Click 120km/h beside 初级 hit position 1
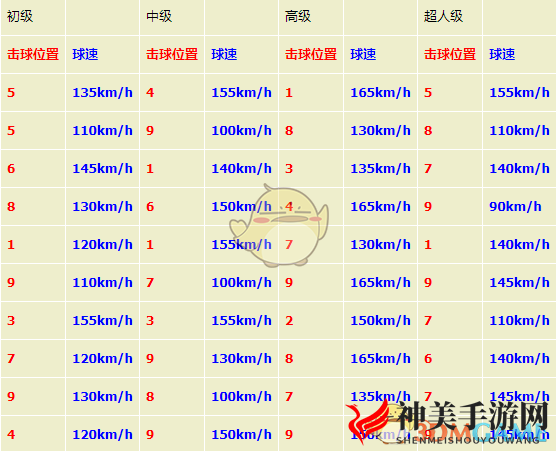Image resolution: width=558 pixels, height=451 pixels. coord(102,245)
